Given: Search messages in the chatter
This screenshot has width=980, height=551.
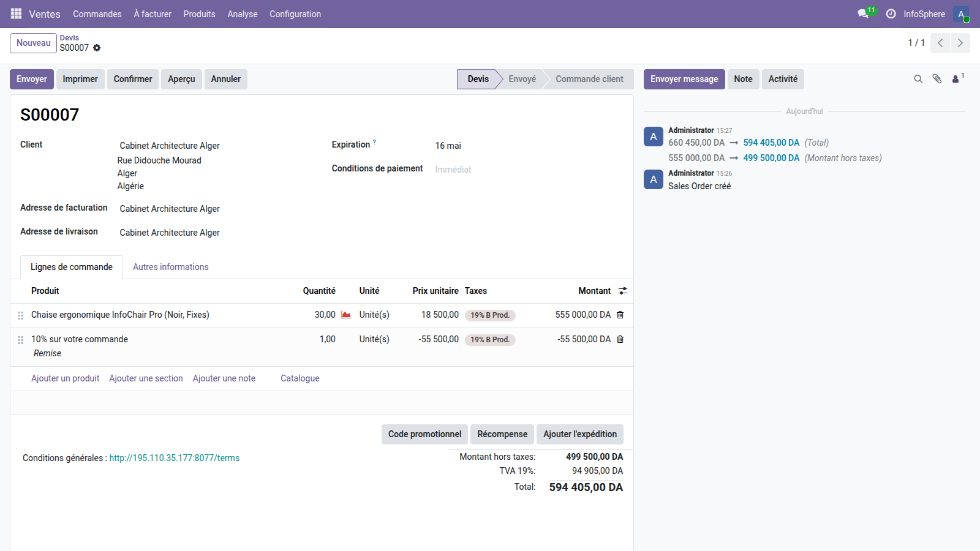Looking at the screenshot, I should [x=918, y=79].
